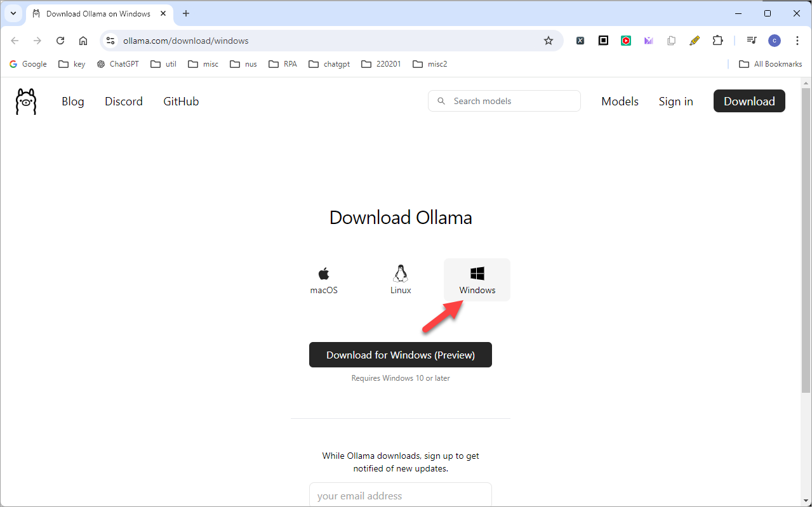Open the Extensions puzzle icon
Screen dimensions: 812x507
(x=717, y=41)
